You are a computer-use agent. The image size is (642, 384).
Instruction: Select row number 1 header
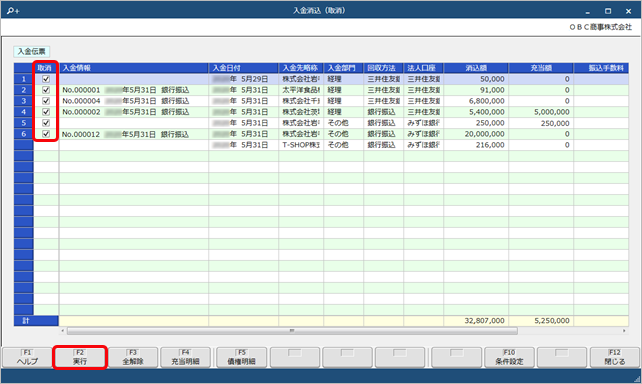[24, 79]
